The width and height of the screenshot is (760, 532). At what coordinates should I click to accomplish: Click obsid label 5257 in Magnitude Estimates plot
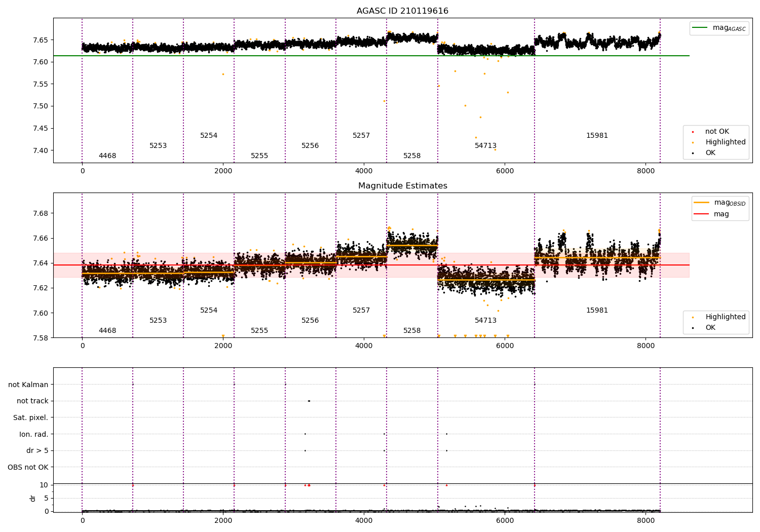pyautogui.click(x=361, y=310)
